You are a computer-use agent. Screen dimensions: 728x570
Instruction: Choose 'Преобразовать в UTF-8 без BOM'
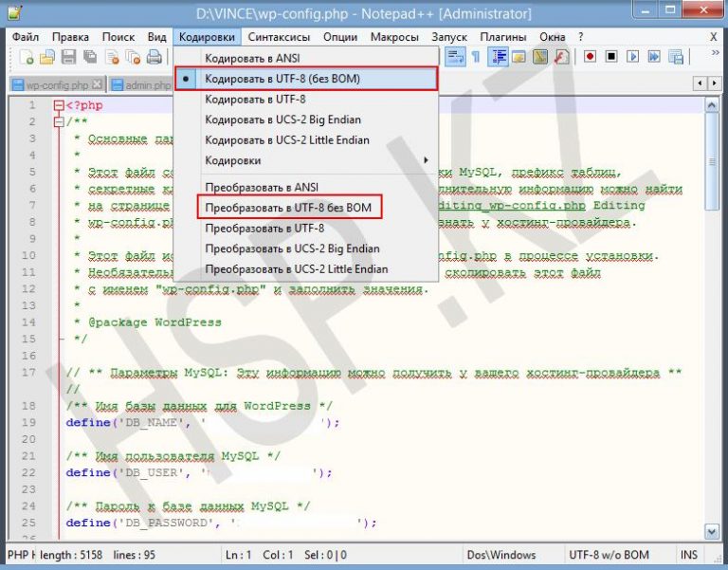click(x=288, y=207)
